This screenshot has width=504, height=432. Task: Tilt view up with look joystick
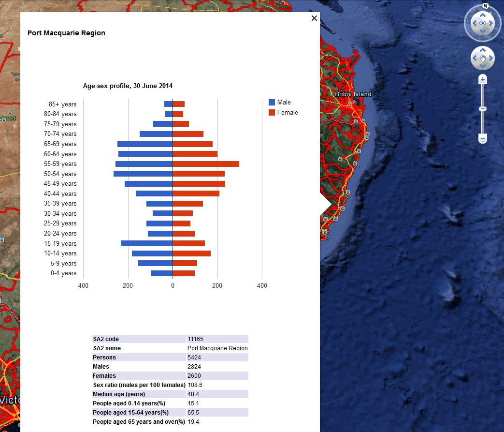click(482, 15)
